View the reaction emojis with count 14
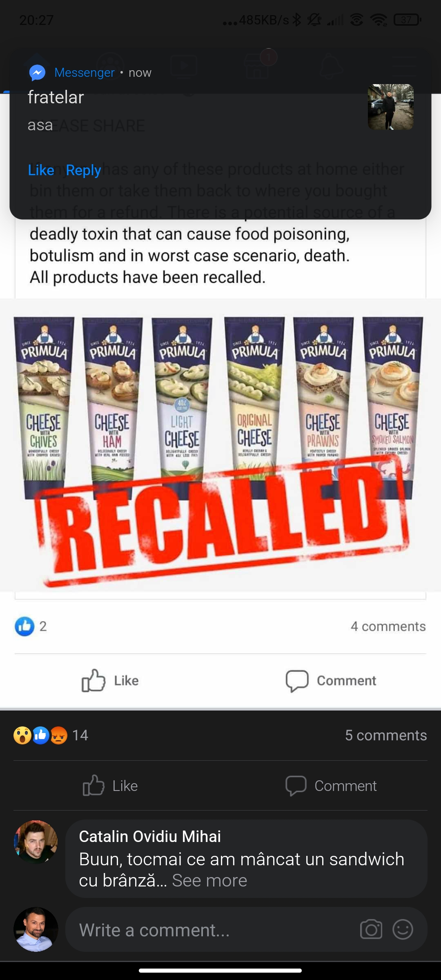441x980 pixels. (x=51, y=735)
